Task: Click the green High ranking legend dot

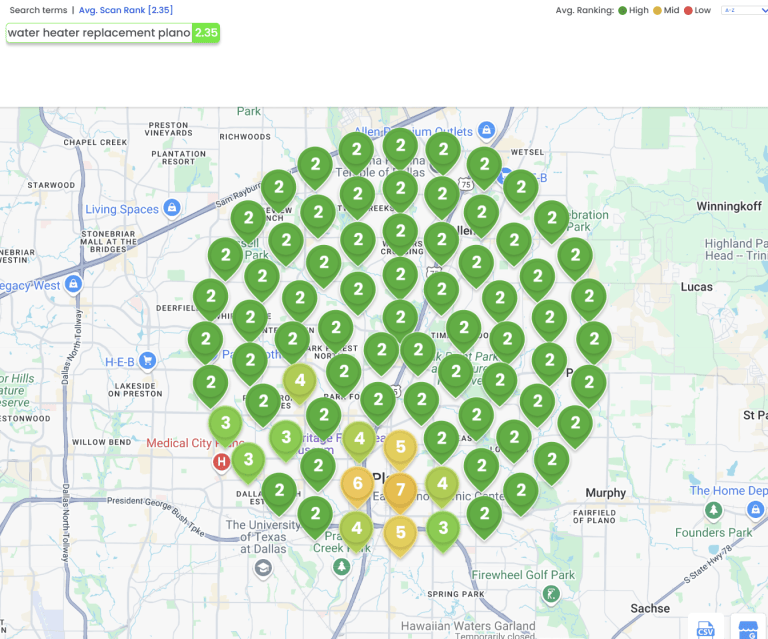Action: pyautogui.click(x=622, y=10)
